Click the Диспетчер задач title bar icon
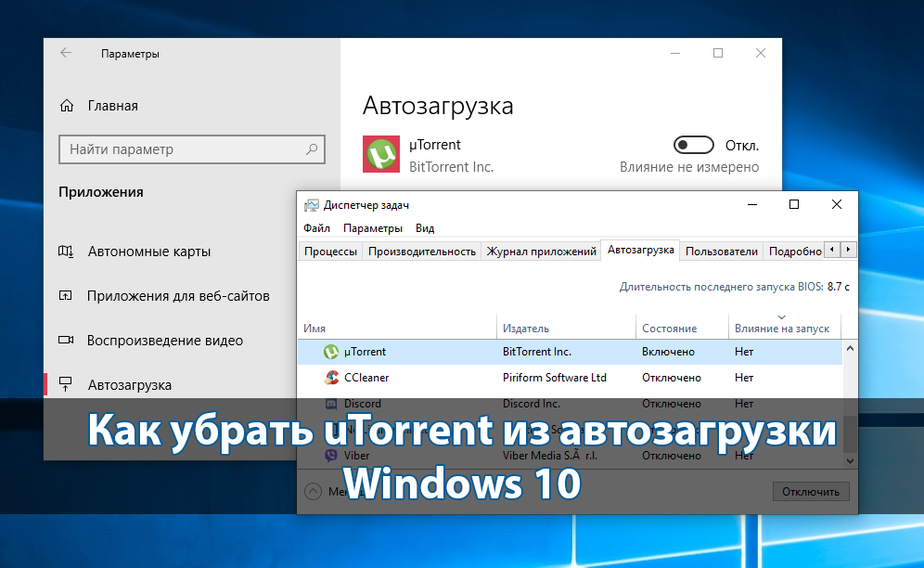Viewport: 924px width, 568px height. click(311, 205)
